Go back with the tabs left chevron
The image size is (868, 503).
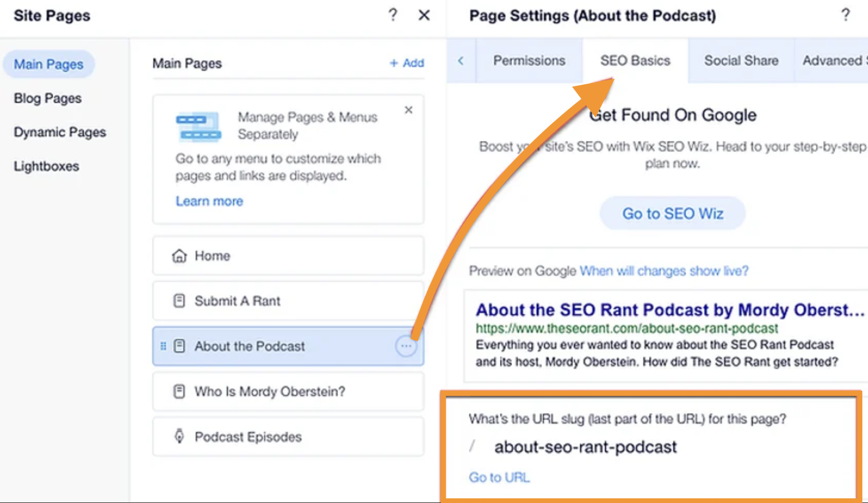point(460,61)
